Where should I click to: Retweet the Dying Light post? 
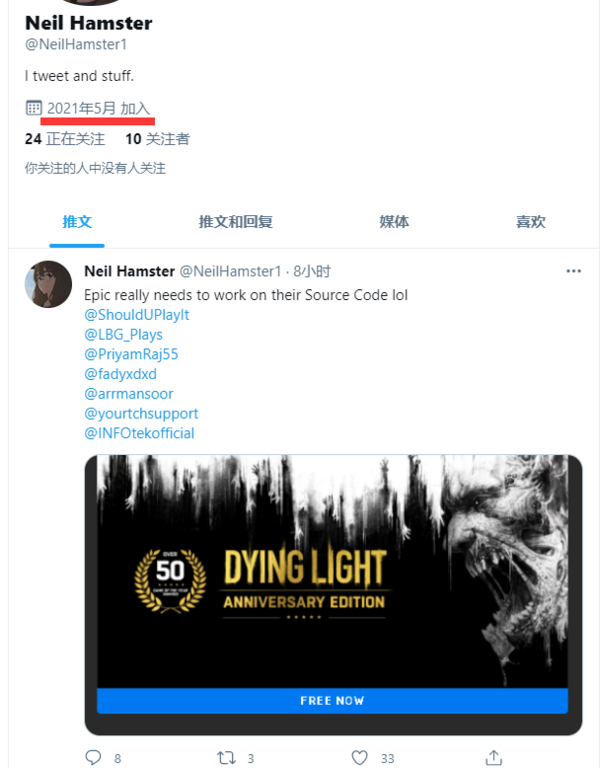coord(226,758)
